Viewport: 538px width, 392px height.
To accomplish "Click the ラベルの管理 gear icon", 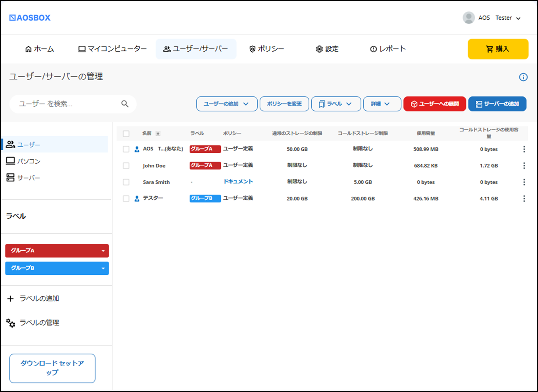I will pyautogui.click(x=11, y=323).
